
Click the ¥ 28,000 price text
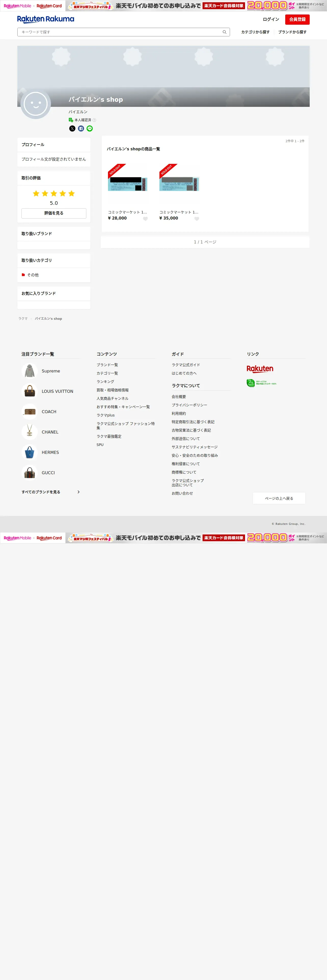click(x=117, y=218)
